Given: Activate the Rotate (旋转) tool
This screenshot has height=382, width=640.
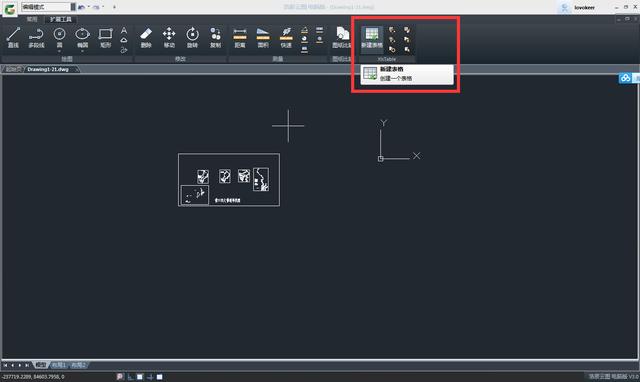Looking at the screenshot, I should click(192, 38).
